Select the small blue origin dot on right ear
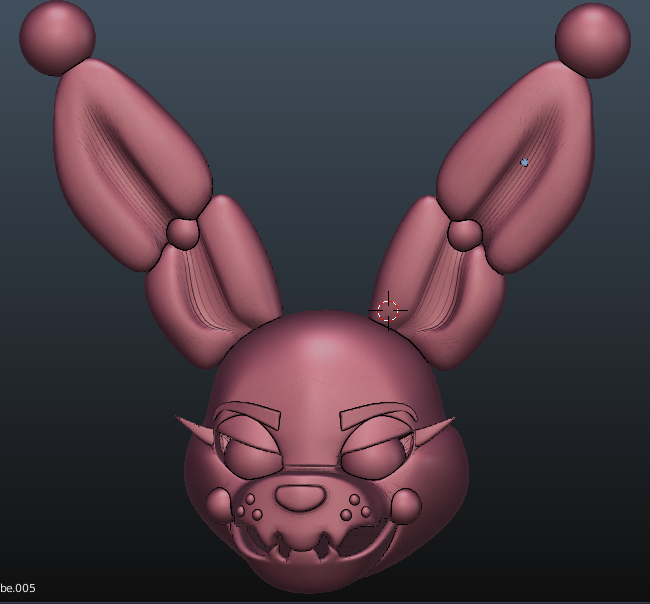This screenshot has width=650, height=604. (524, 163)
